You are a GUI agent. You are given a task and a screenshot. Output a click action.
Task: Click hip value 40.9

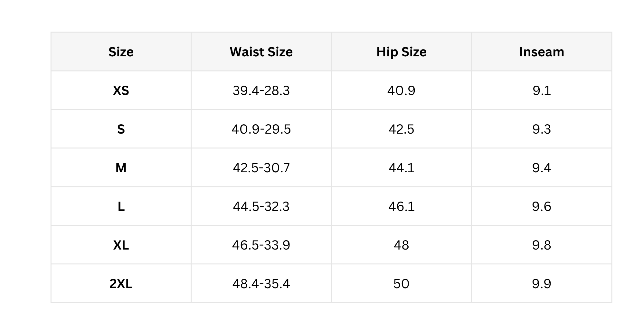point(402,90)
